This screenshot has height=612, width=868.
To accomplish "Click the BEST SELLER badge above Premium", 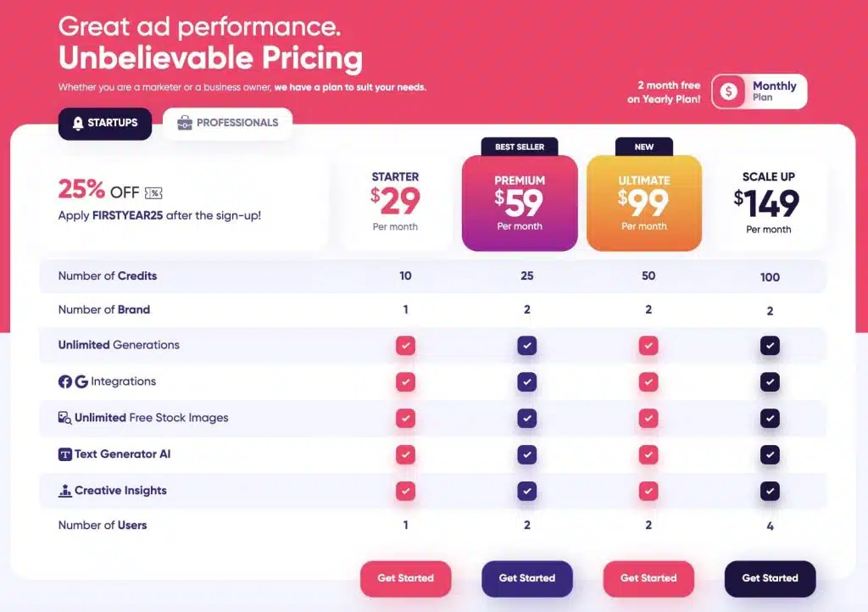I will tap(520, 147).
